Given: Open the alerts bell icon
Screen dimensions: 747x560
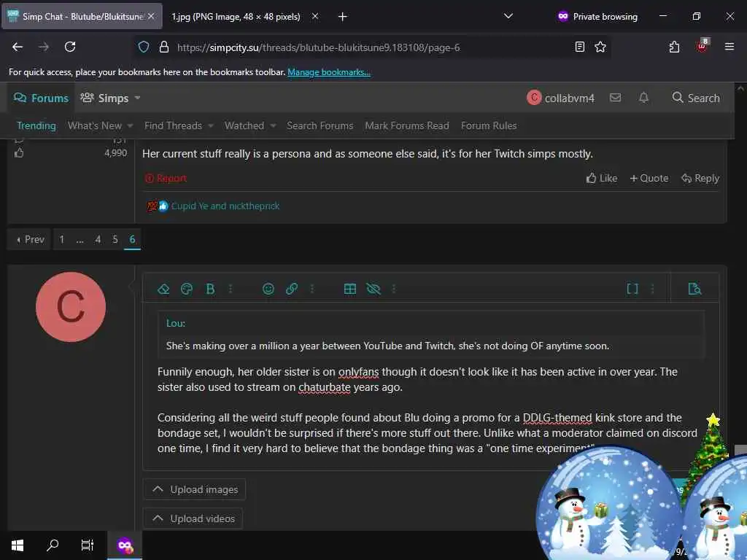Looking at the screenshot, I should pos(643,98).
